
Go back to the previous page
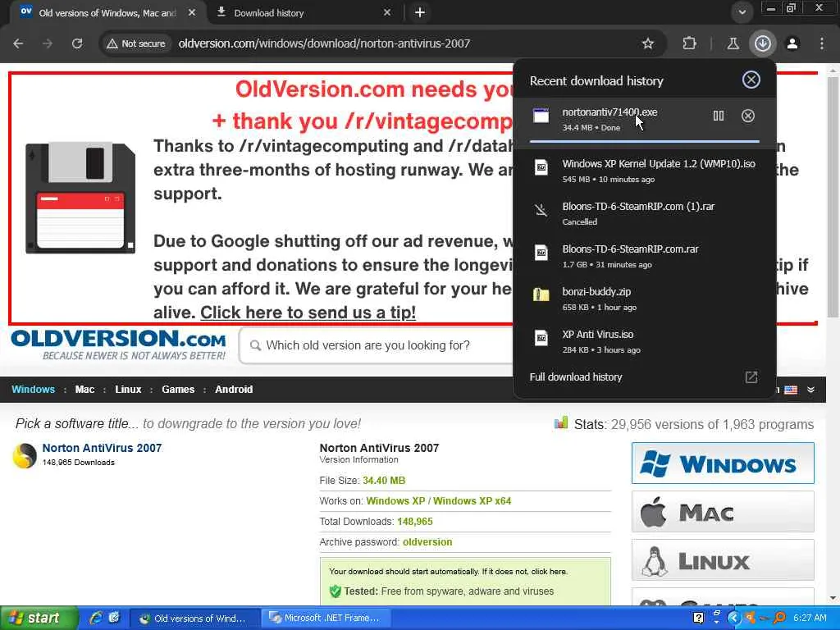pyautogui.click(x=18, y=43)
